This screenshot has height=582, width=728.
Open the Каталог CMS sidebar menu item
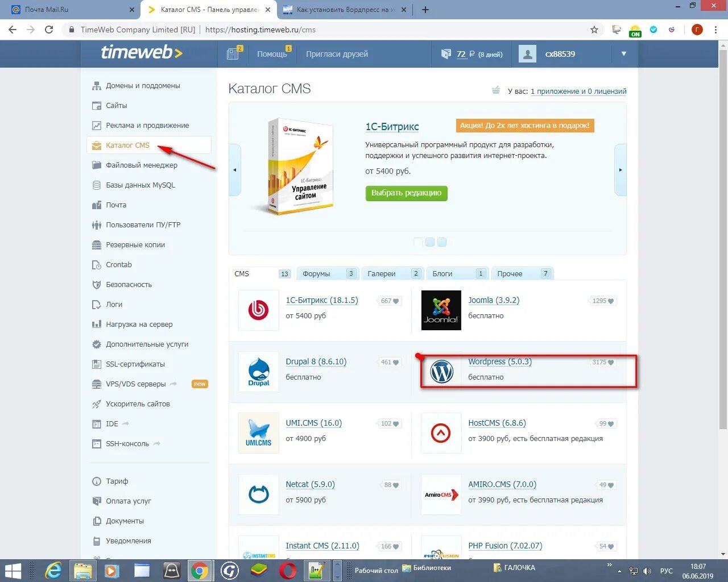pos(149,145)
